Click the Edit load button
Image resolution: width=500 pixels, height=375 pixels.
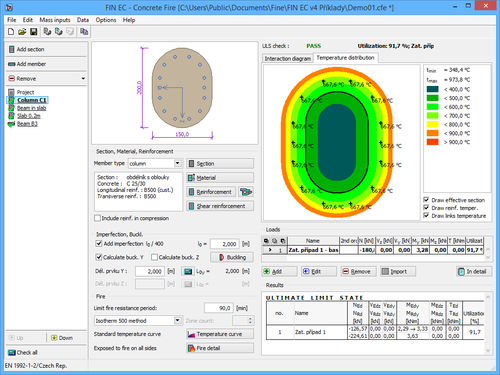coord(319,271)
